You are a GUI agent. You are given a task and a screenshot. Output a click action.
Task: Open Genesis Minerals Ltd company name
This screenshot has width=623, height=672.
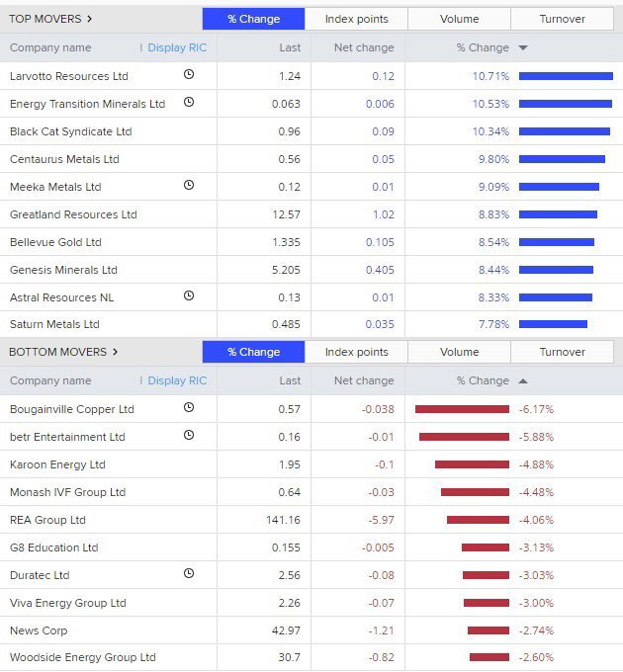63,270
